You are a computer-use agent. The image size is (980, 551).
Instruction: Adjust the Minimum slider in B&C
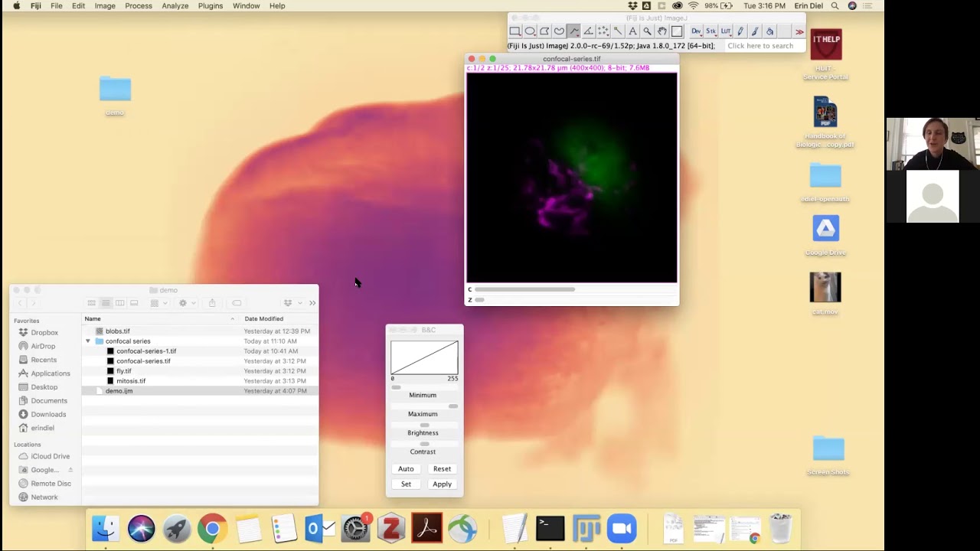[x=424, y=387]
